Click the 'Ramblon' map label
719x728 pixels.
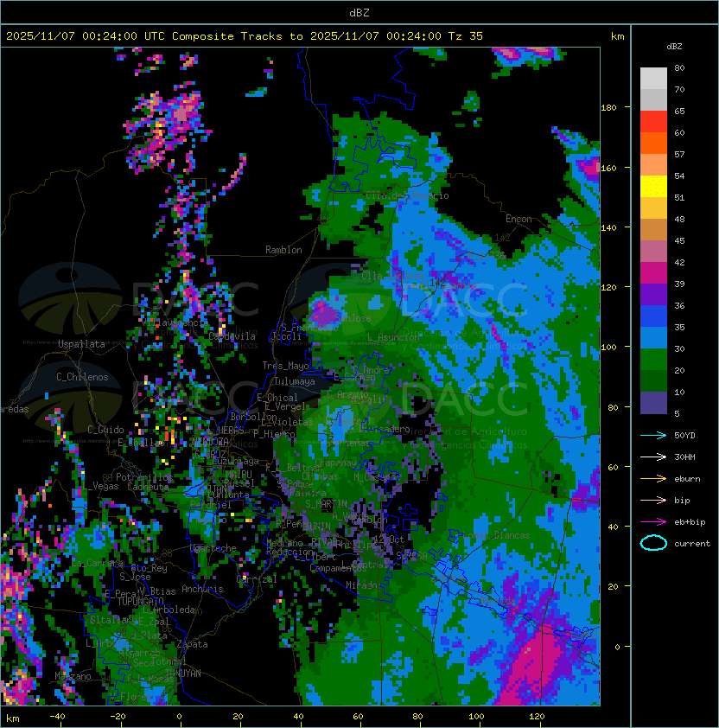coord(283,250)
